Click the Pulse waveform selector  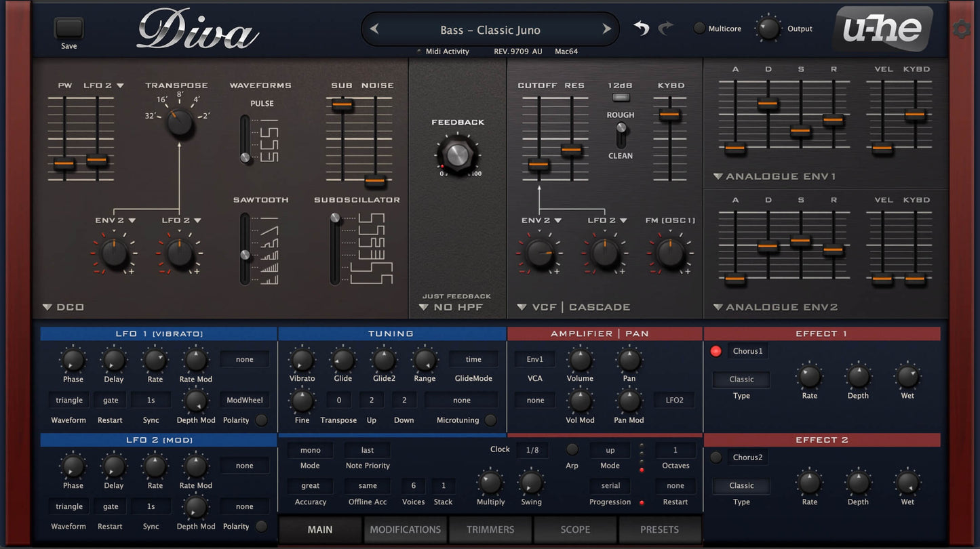246,139
